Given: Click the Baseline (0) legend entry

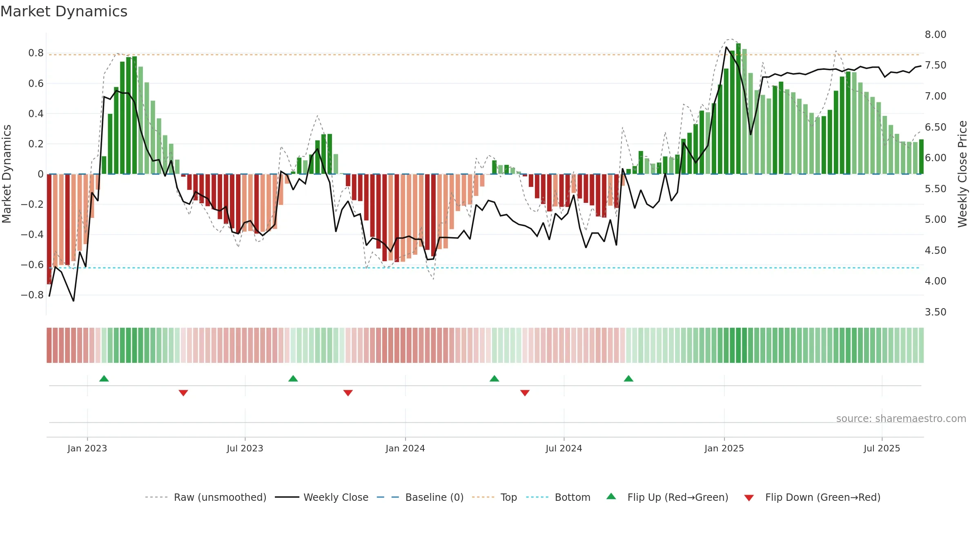Looking at the screenshot, I should coord(420,497).
